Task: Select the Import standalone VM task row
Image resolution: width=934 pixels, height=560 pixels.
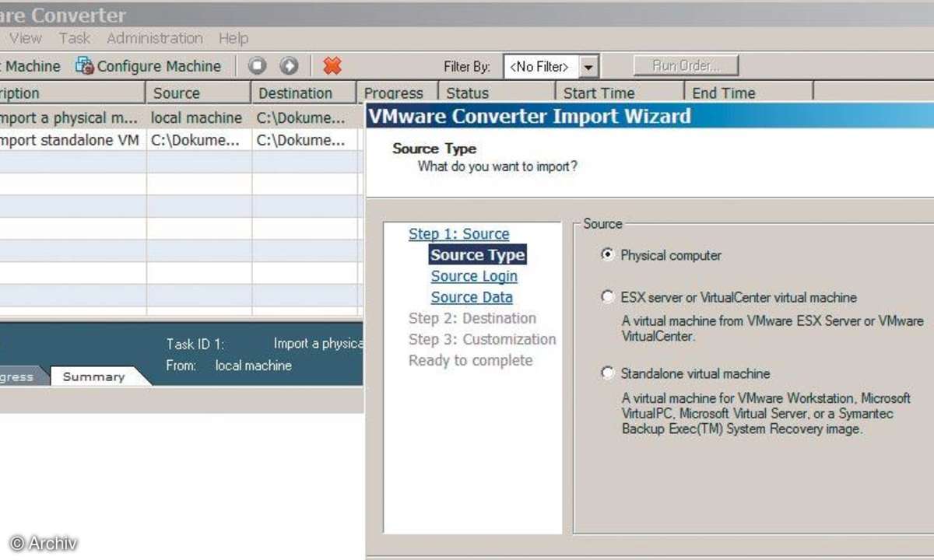Action: point(182,140)
